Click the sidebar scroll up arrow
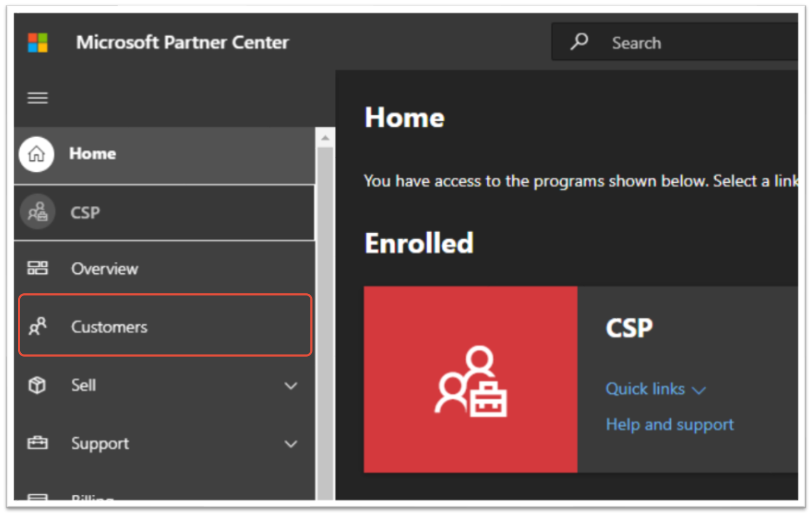The height and width of the screenshot is (516, 812). tap(325, 138)
